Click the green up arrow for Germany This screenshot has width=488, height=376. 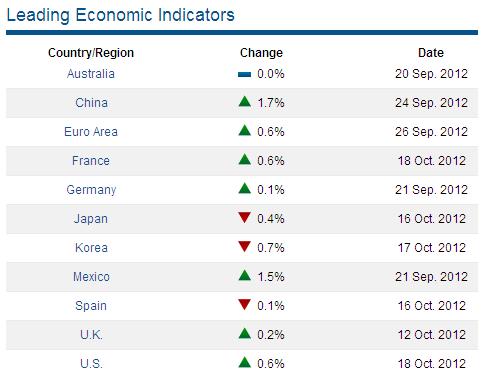245,188
